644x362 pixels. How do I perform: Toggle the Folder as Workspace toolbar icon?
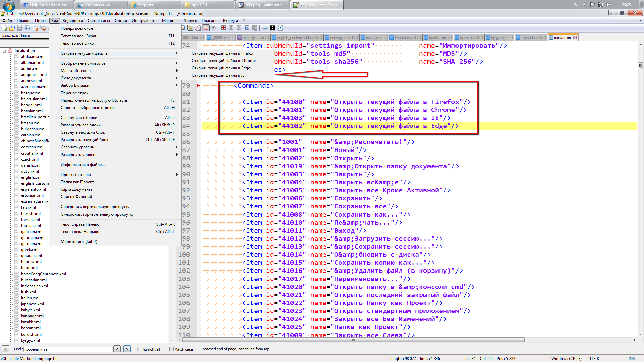pyautogui.click(x=206, y=28)
